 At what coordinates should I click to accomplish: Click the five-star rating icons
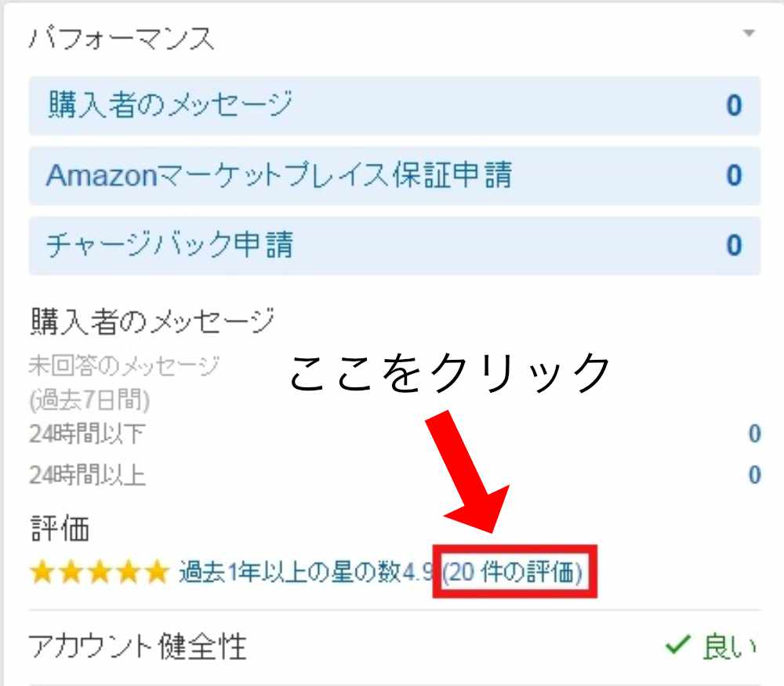[x=100, y=572]
